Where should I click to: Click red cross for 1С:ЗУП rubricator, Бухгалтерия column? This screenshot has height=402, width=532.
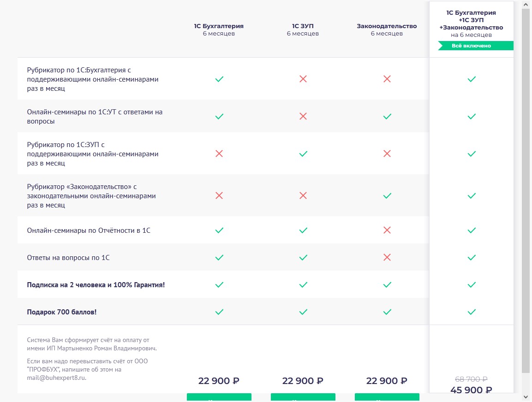(219, 154)
